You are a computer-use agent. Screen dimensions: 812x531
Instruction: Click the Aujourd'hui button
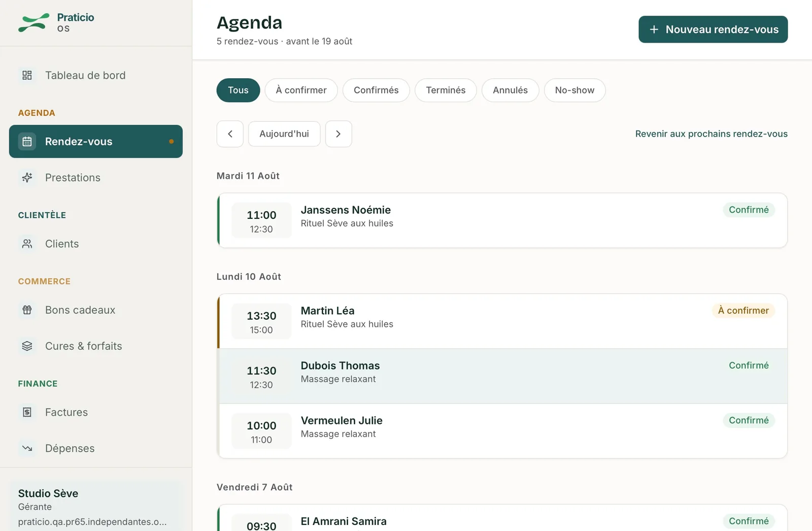click(x=284, y=134)
